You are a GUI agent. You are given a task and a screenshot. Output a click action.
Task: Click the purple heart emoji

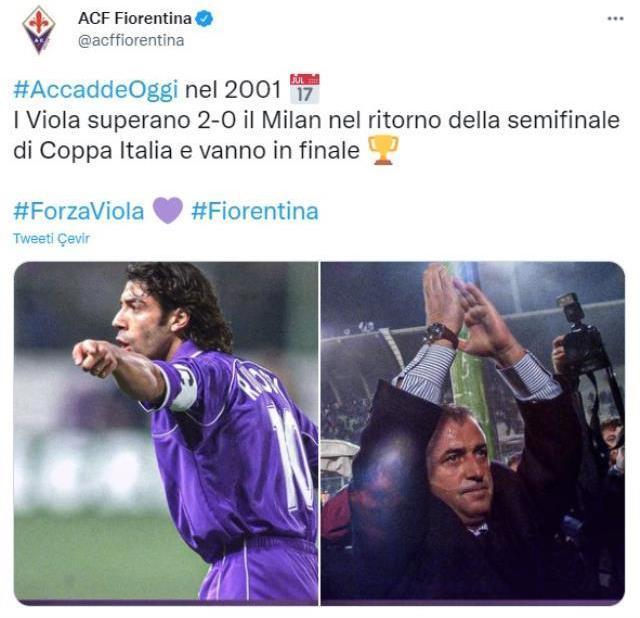point(168,210)
